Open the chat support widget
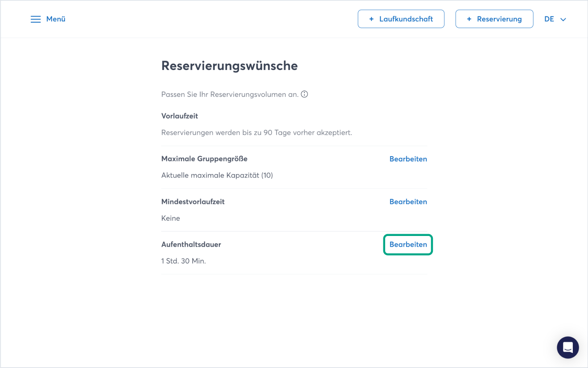The width and height of the screenshot is (588, 368). (x=567, y=347)
